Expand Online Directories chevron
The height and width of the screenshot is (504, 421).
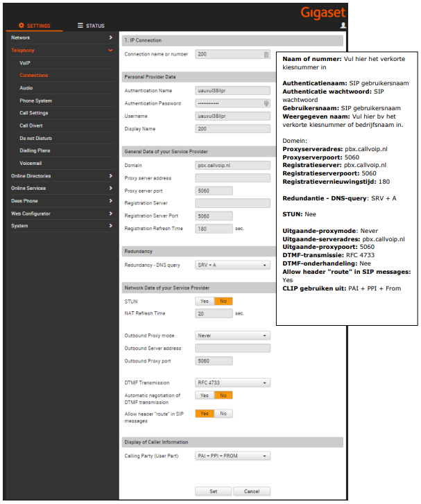[111, 176]
